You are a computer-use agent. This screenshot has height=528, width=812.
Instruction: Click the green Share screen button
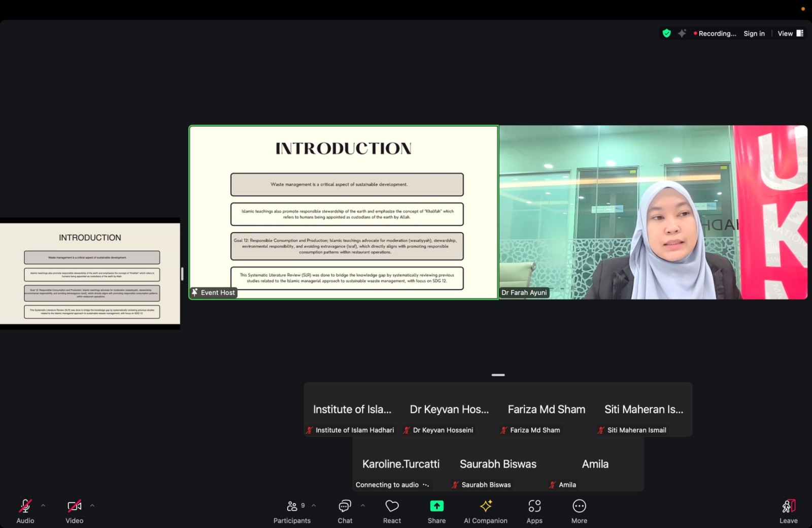[x=436, y=511]
